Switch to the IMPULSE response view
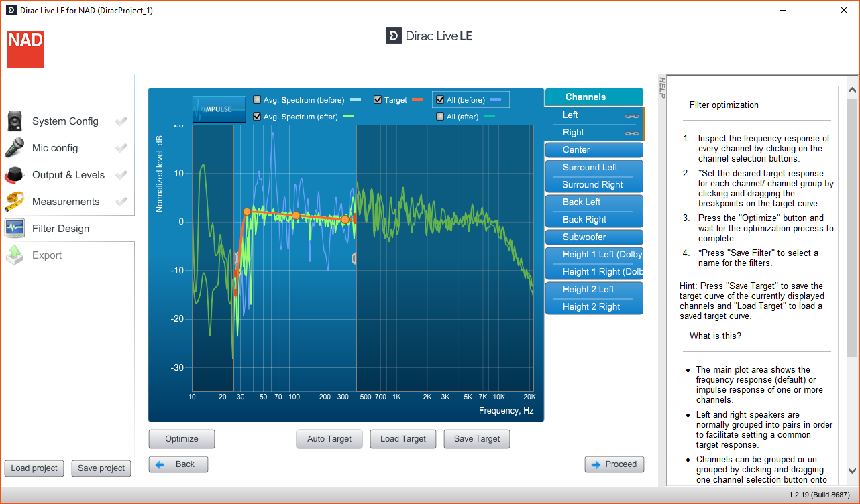860x504 pixels. (219, 109)
